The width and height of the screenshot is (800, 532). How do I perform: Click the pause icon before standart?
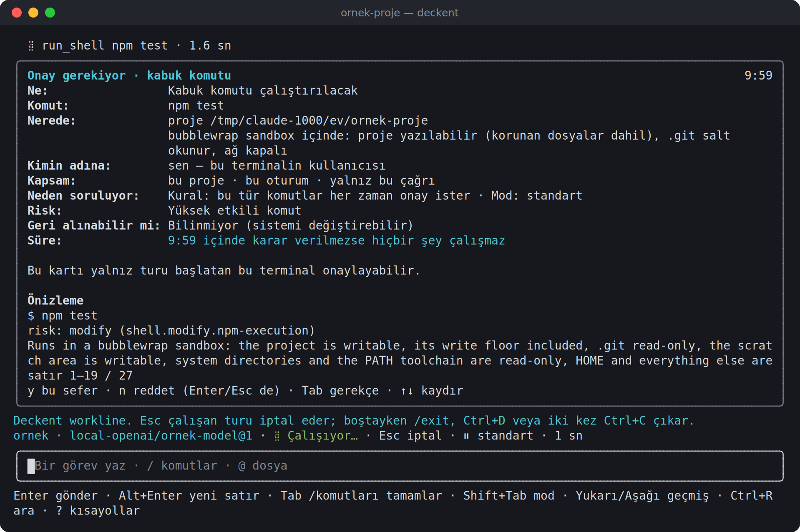click(467, 436)
